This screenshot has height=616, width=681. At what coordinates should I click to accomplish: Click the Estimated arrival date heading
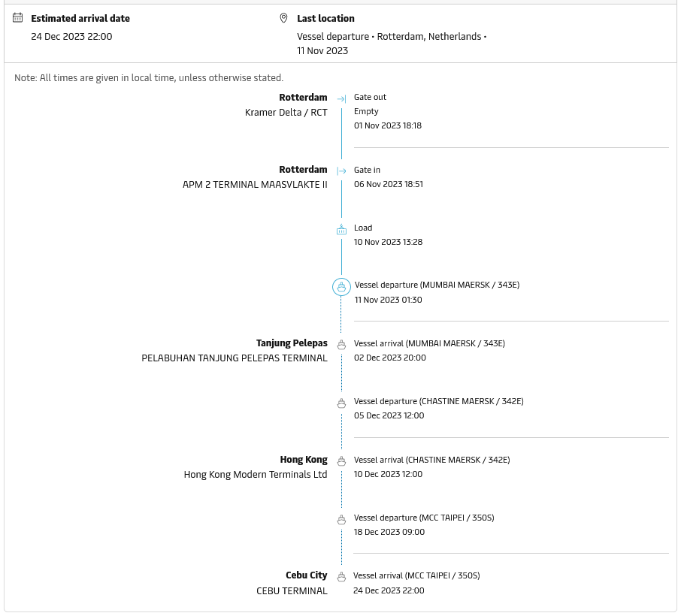tap(80, 18)
